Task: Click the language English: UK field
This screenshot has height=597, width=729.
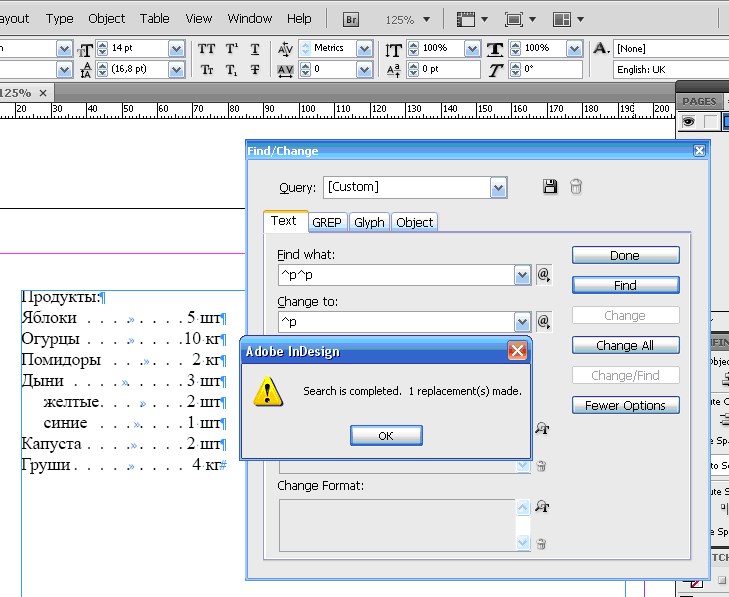Action: pos(670,70)
